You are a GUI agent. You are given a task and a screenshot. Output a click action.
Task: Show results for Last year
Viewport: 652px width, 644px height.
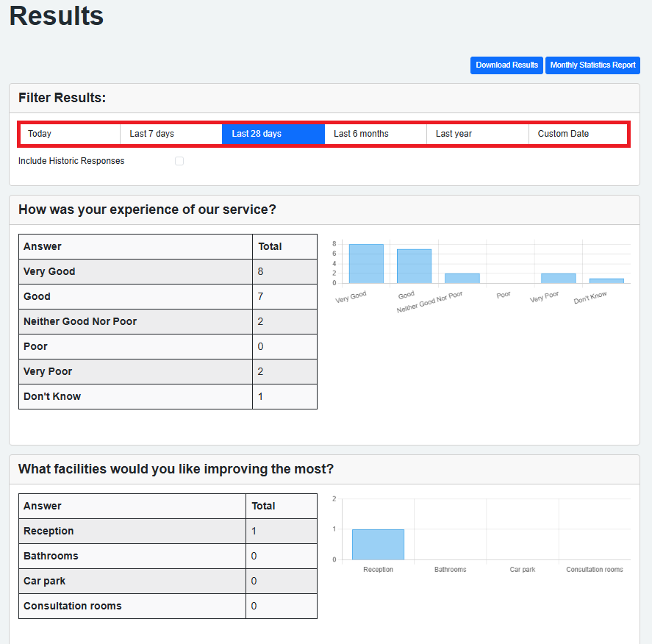coord(477,134)
